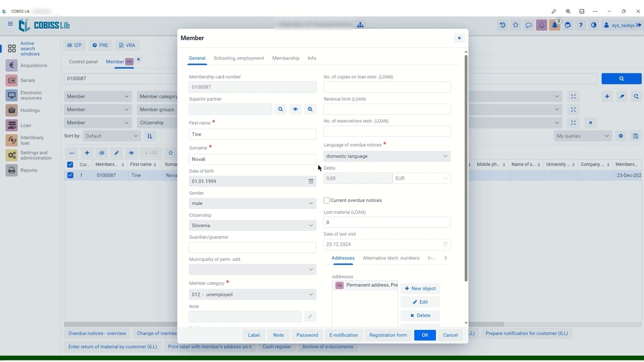644x362 pixels.
Task: Switch to the Membership tab
Action: coord(286,58)
